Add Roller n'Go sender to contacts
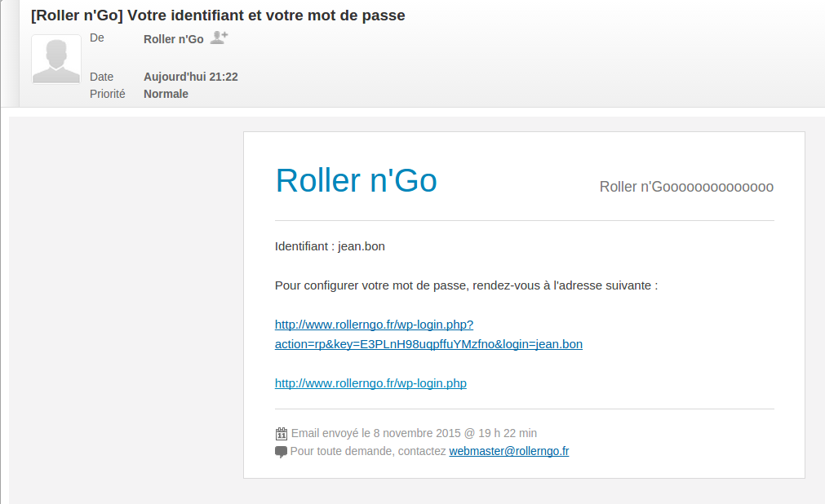Viewport: 825px width, 504px height. (x=219, y=38)
